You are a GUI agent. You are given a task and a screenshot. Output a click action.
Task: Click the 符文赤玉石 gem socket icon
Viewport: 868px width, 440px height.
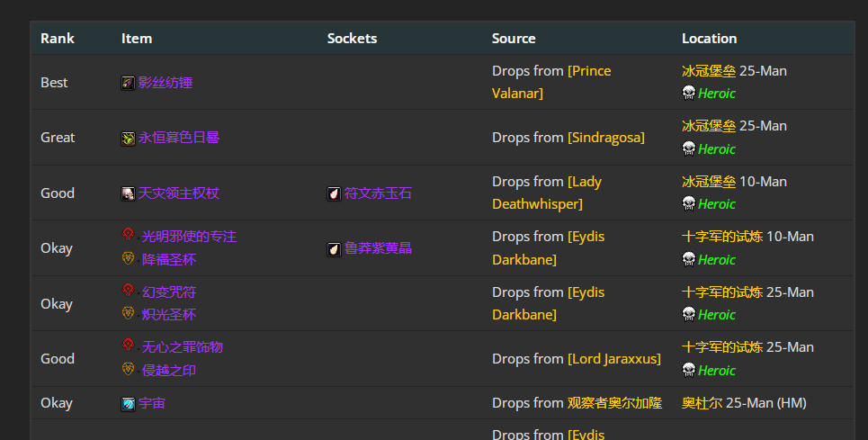click(334, 193)
